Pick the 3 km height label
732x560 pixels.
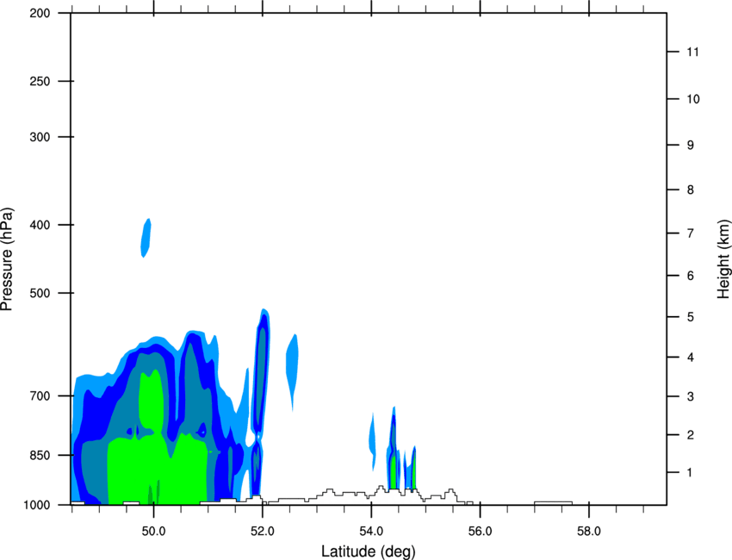[x=690, y=396]
